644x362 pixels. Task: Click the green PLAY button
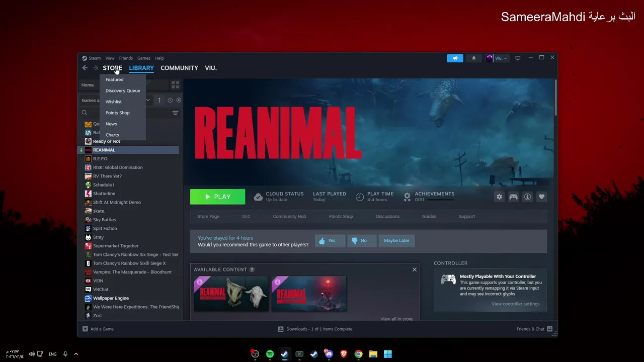pos(217,197)
